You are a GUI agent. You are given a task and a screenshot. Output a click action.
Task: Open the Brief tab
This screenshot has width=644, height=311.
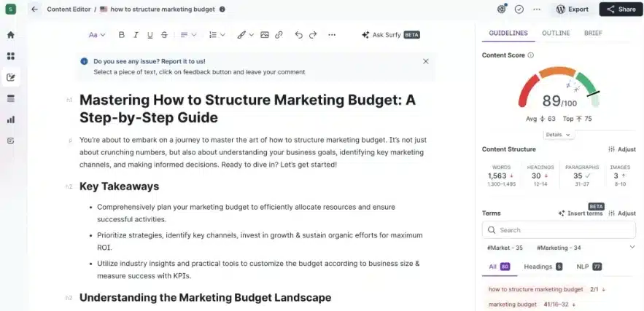593,34
